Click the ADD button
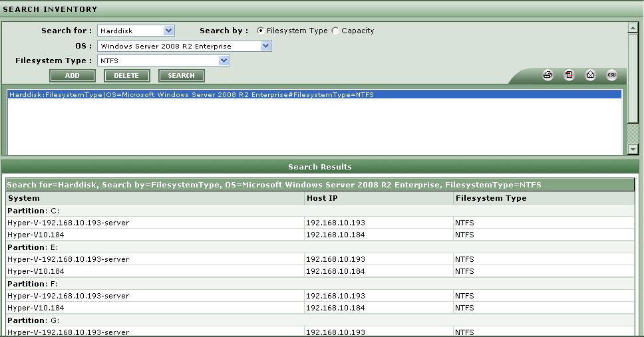This screenshot has height=337, width=644. click(x=73, y=76)
